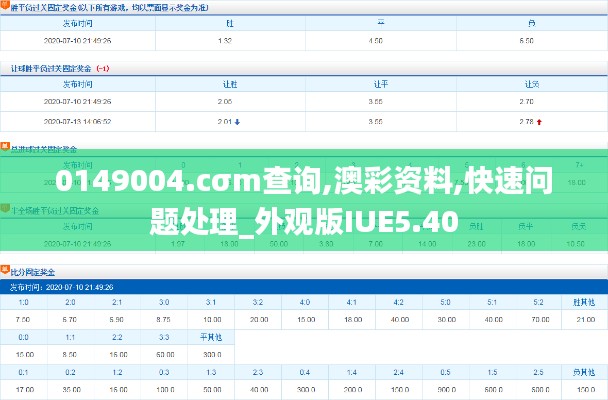Select the 让球胜平负过关固定奖金 (-1) section title
608x400 pixels.
60,69
